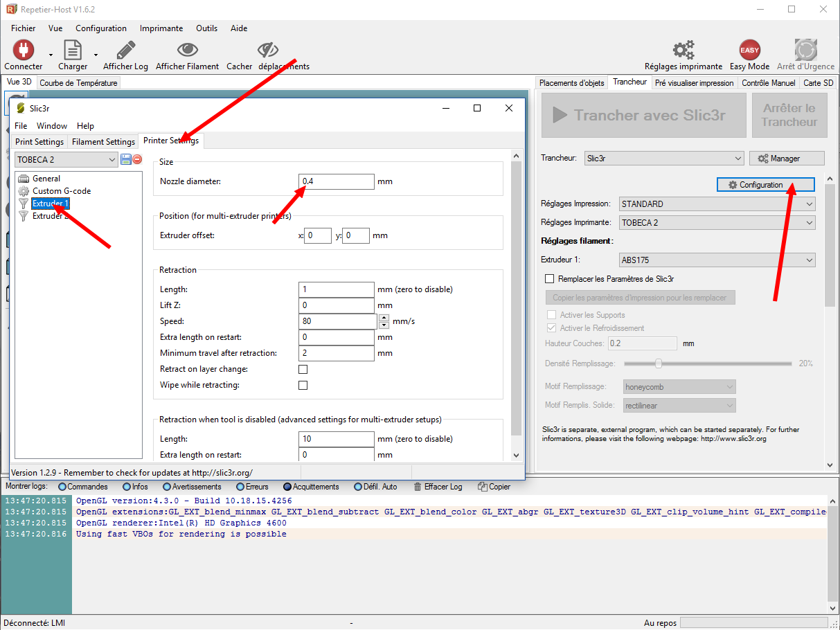840x630 pixels.
Task: Toggle Afficher Filament eye icon
Action: click(x=187, y=51)
